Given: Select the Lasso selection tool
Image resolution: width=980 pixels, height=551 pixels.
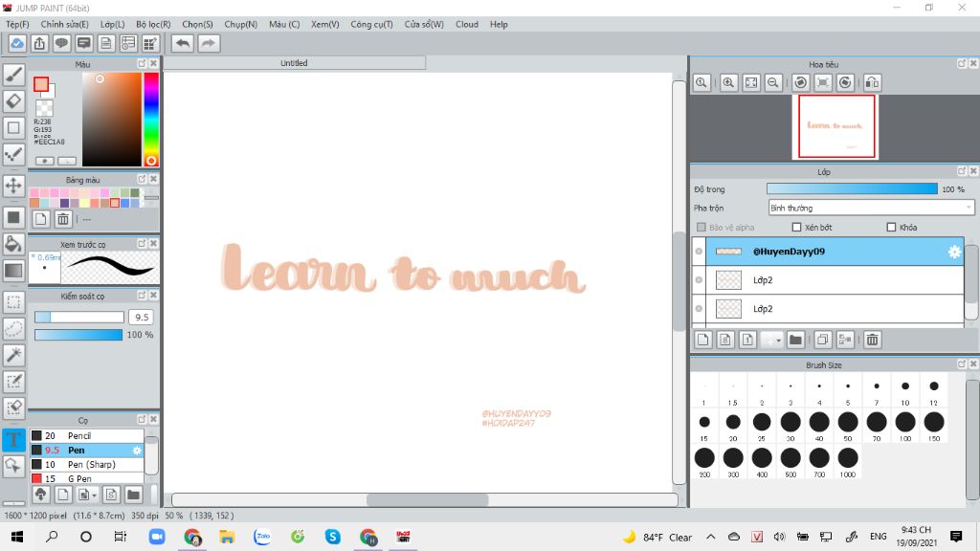Looking at the screenshot, I should tap(13, 329).
